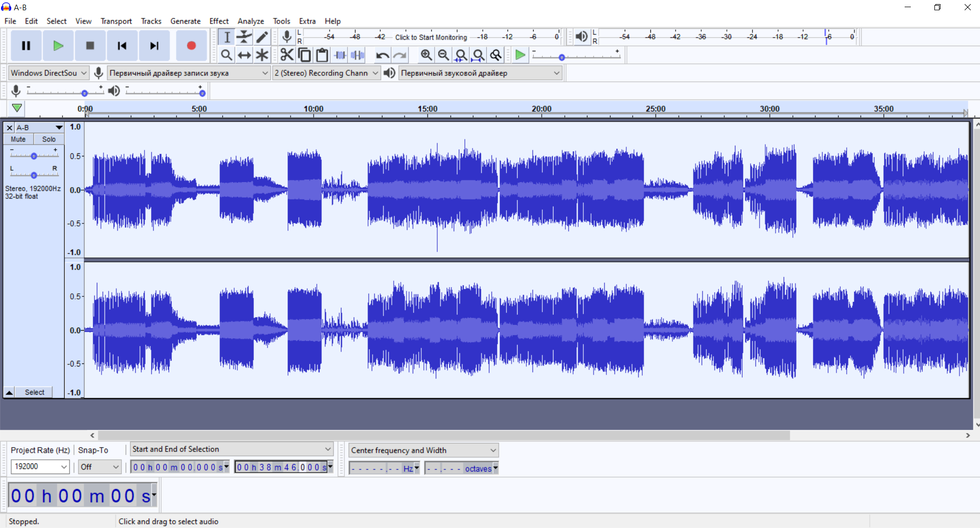Trim audio outside selection

tap(340, 55)
